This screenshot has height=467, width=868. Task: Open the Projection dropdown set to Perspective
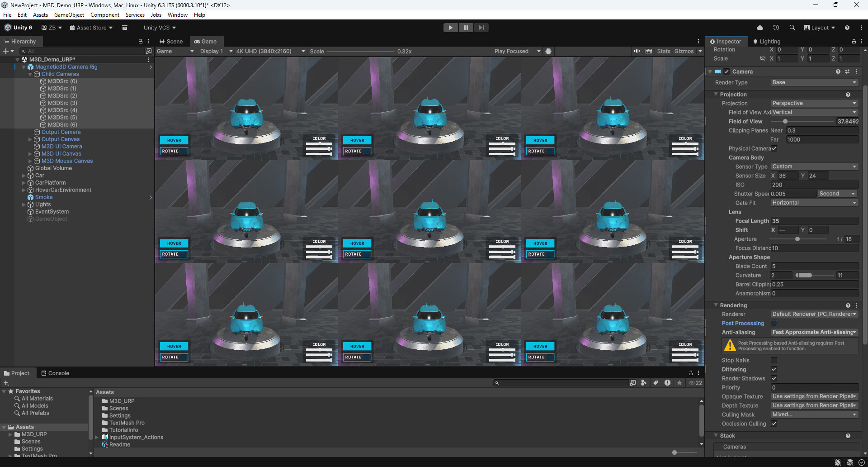(x=813, y=103)
